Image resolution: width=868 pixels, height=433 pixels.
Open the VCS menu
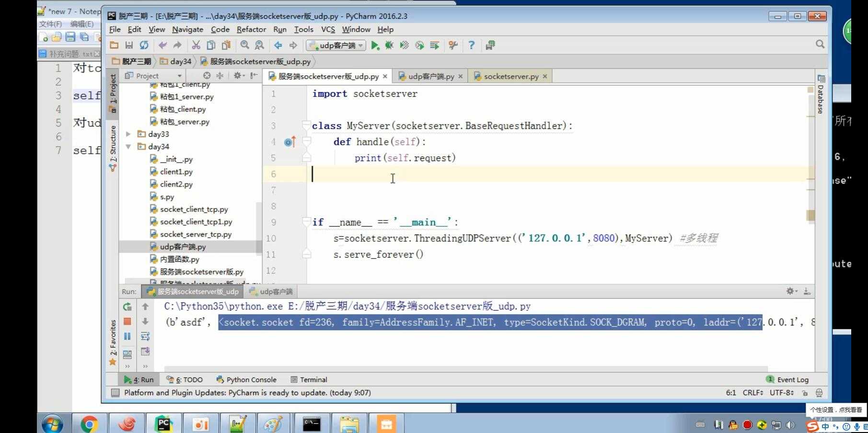328,29
